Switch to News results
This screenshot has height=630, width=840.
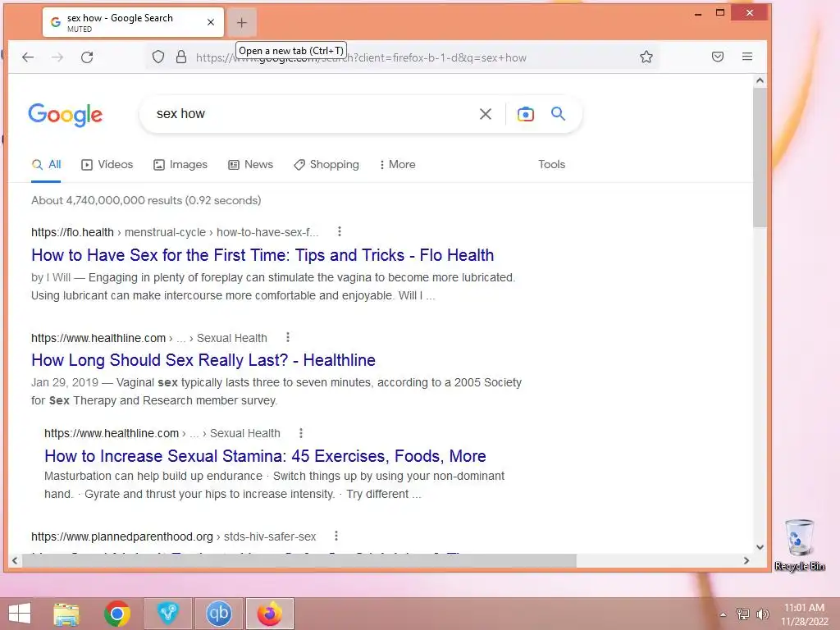click(251, 164)
